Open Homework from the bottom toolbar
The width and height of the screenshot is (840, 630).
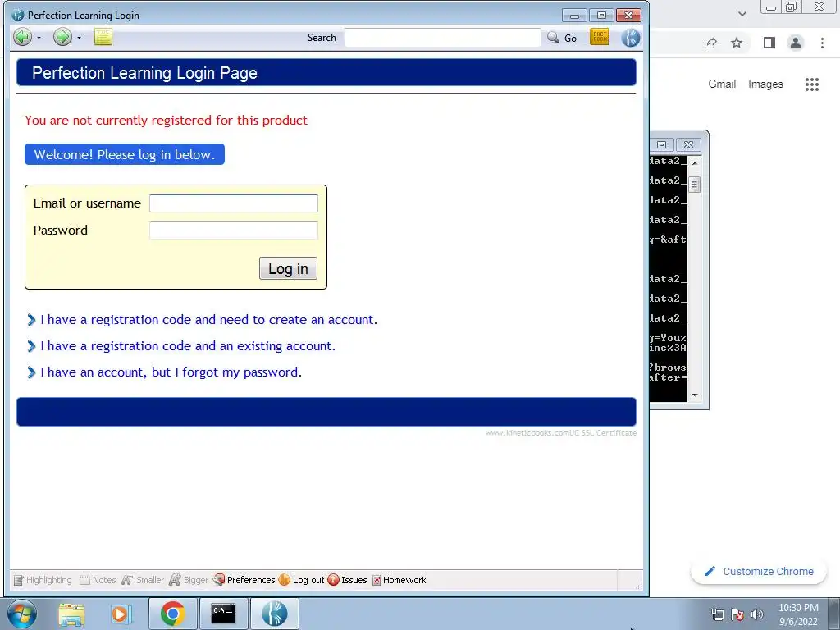399,580
